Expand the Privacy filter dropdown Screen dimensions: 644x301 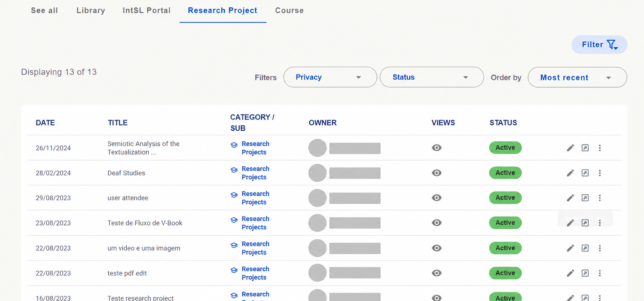330,77
